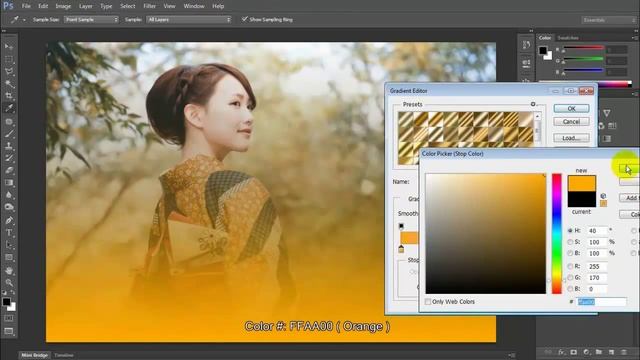640x360 pixels.
Task: Click layer effects fx icon
Action: (561, 352)
